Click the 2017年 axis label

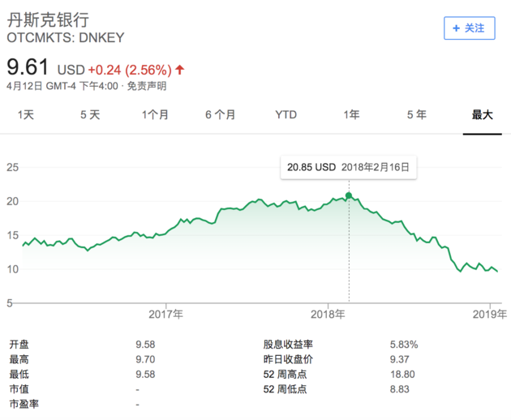coord(166,313)
